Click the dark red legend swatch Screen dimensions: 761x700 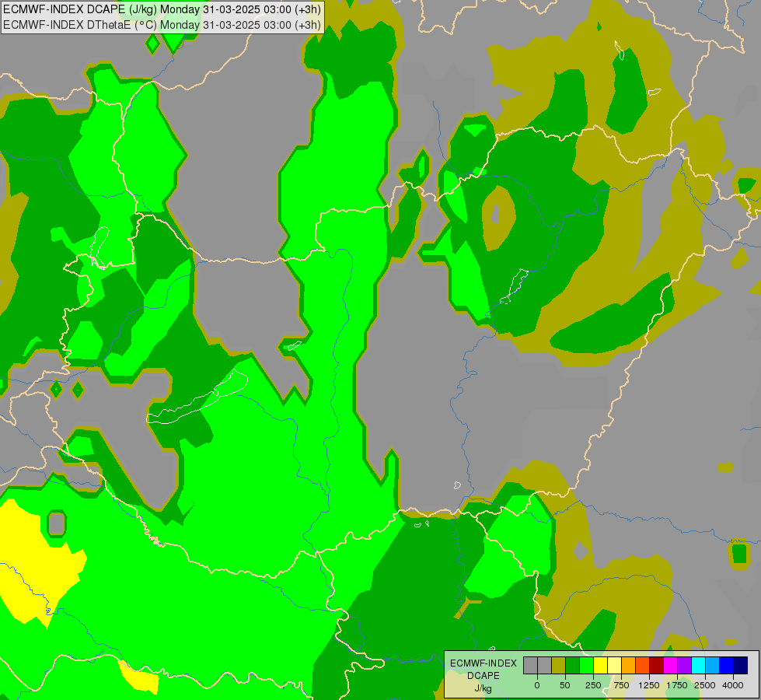pos(657,665)
